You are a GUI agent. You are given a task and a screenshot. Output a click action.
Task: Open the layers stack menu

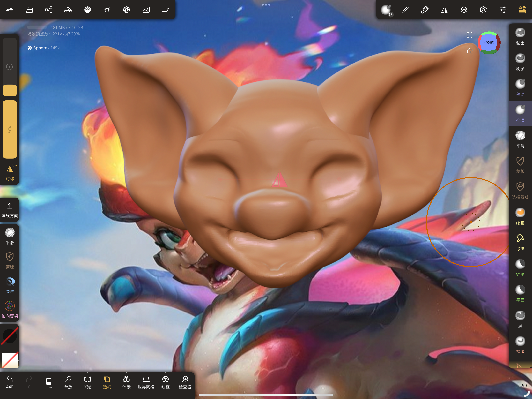pyautogui.click(x=464, y=10)
